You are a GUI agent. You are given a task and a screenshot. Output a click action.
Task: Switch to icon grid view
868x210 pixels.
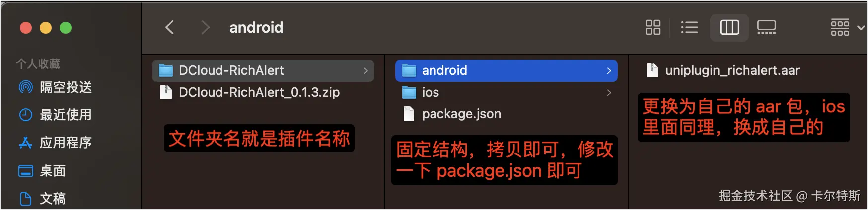coord(652,27)
